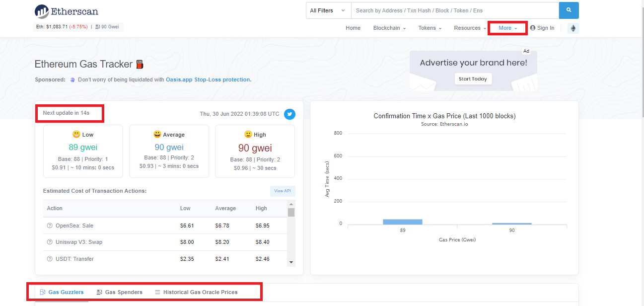This screenshot has height=306, width=644.
Task: Open the Ethereum network icon menu
Action: click(x=573, y=28)
